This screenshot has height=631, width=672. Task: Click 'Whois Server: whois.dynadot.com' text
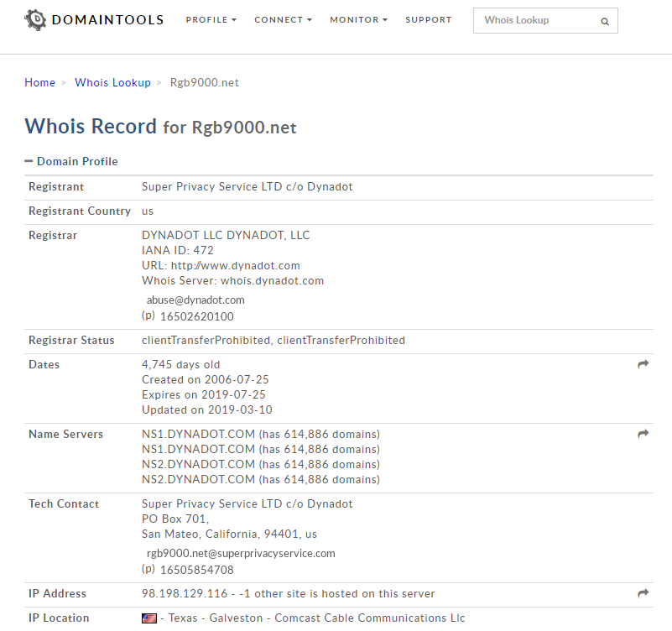(x=232, y=281)
